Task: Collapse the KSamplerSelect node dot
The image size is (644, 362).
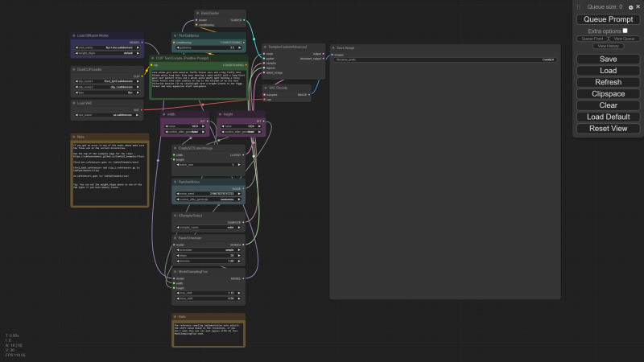Action: [175, 216]
